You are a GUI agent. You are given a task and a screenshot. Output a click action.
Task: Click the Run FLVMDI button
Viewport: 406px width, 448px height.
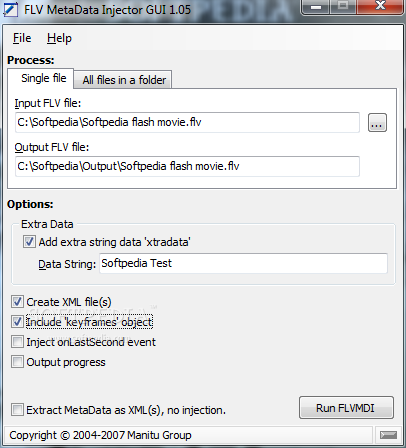click(x=346, y=408)
